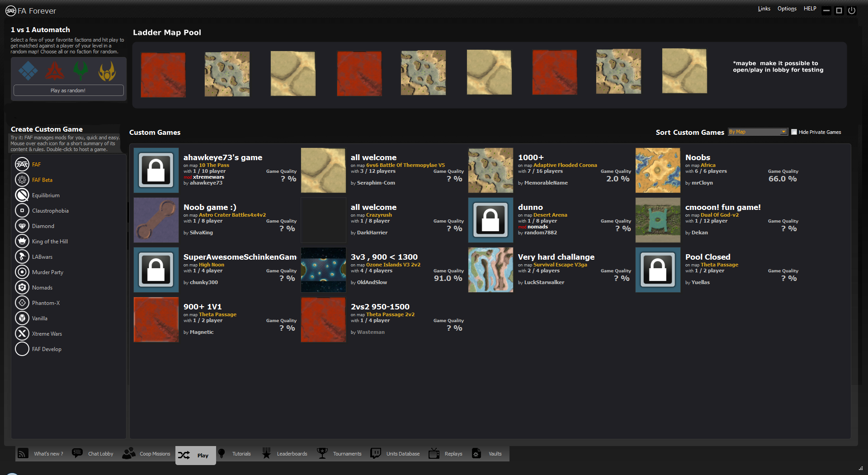Toggle the Hide Private Games checkbox
The width and height of the screenshot is (868, 475).
[x=794, y=132]
